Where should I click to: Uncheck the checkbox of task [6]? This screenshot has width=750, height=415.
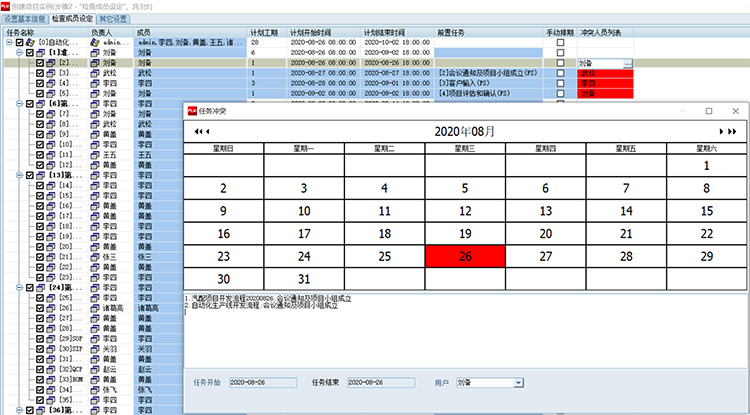pos(29,103)
